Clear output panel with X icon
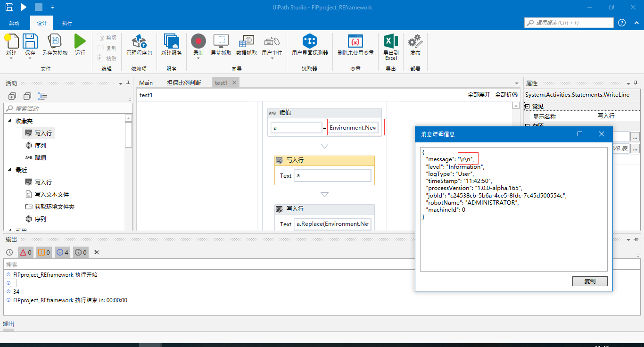Image resolution: width=644 pixels, height=347 pixels. pyautogui.click(x=97, y=252)
